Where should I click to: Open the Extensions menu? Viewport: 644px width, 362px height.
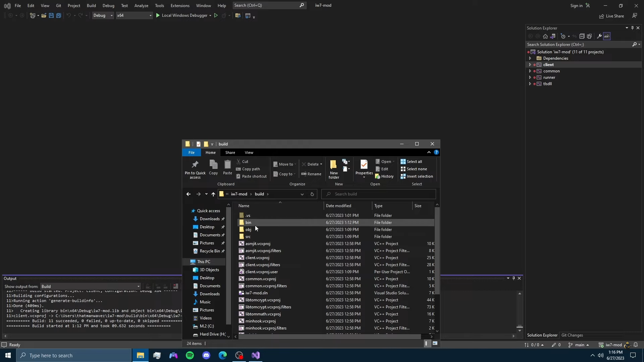coord(180,5)
